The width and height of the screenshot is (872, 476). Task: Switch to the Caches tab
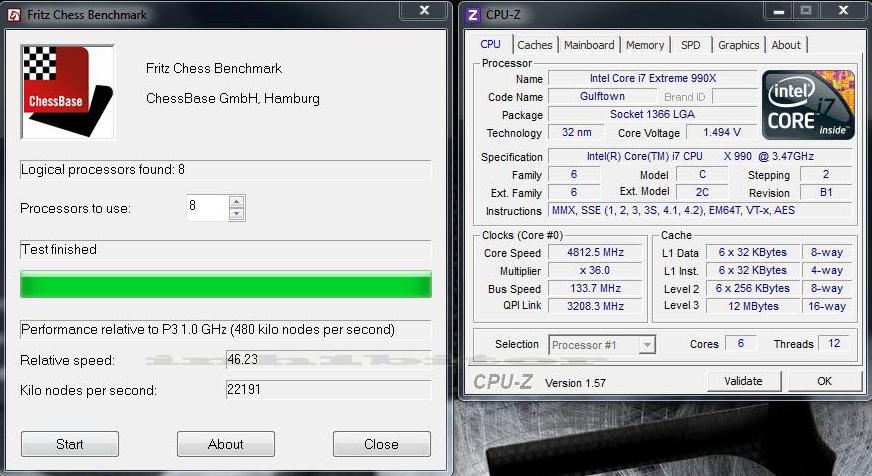535,45
